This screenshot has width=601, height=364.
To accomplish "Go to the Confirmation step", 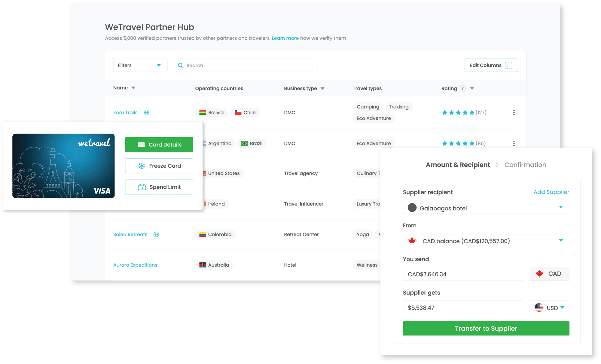I will (525, 165).
